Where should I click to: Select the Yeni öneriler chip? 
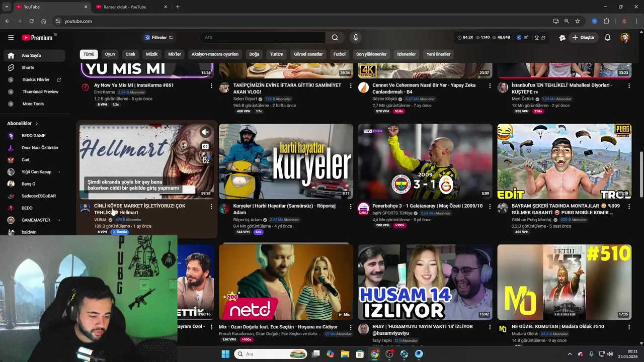[x=438, y=54]
